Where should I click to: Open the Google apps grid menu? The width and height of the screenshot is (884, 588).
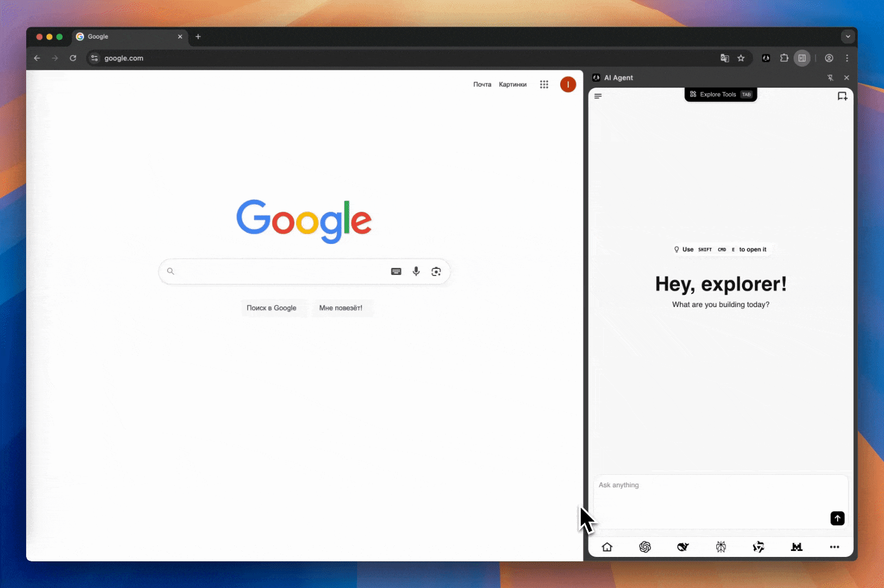coord(544,84)
